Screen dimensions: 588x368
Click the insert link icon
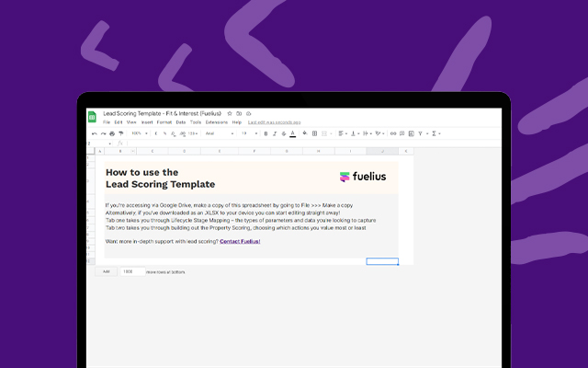click(x=392, y=133)
